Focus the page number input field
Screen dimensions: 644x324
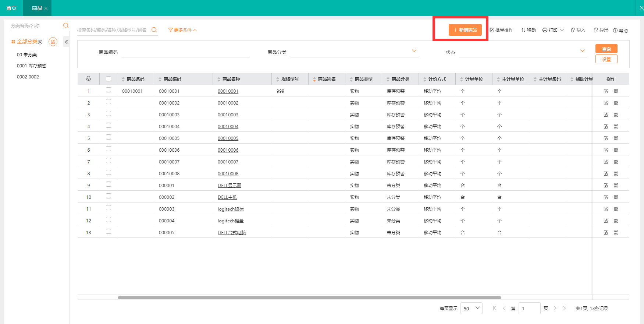click(529, 308)
